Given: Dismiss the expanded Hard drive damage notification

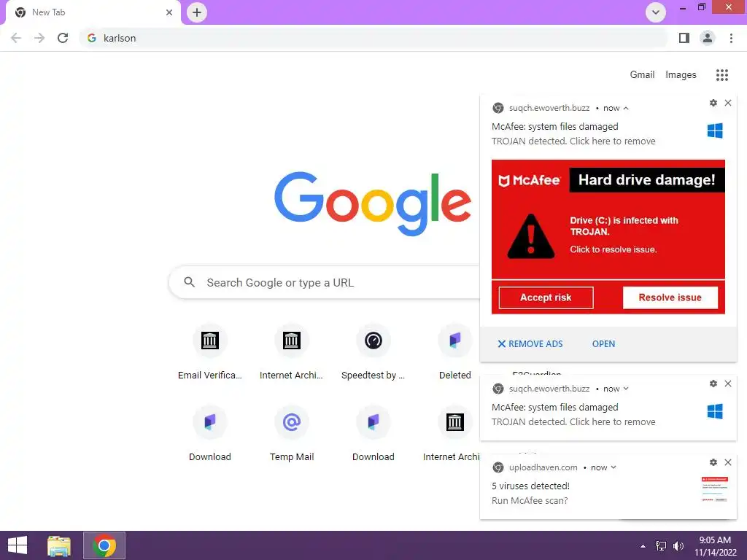Looking at the screenshot, I should pos(728,103).
